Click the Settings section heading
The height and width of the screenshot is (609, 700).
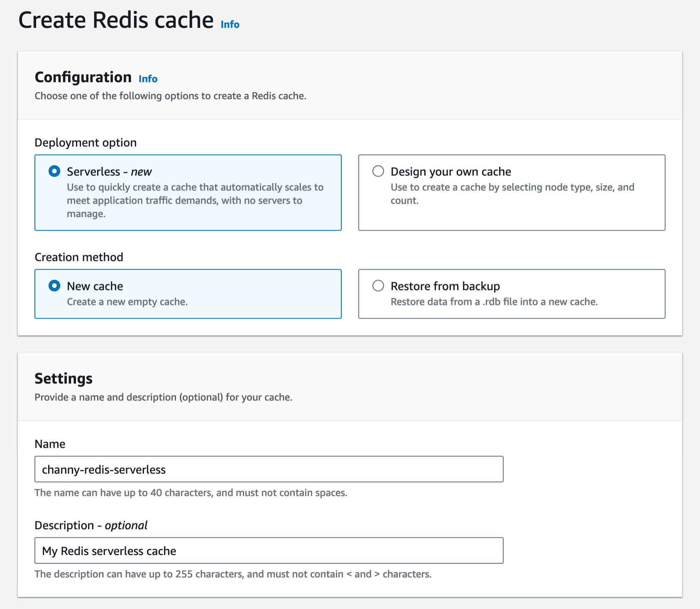pyautogui.click(x=64, y=378)
